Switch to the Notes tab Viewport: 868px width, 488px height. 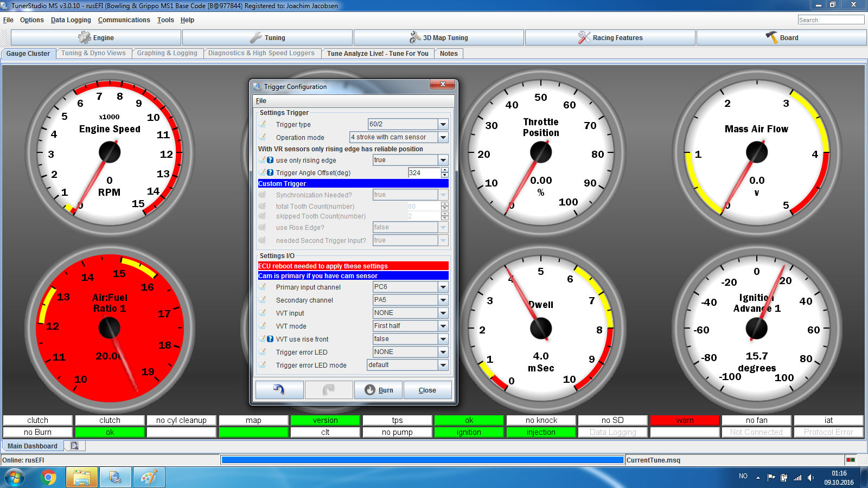449,53
